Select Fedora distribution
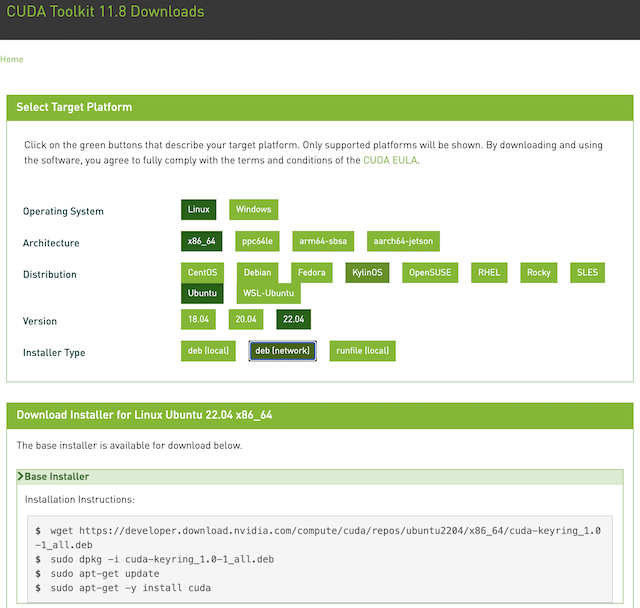 [x=311, y=273]
